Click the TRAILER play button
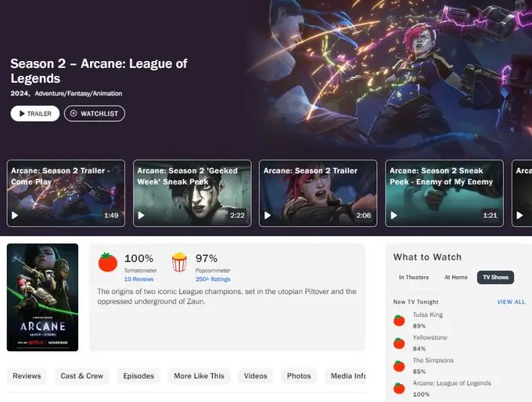Viewport: 532px width, 402px height. click(x=35, y=113)
